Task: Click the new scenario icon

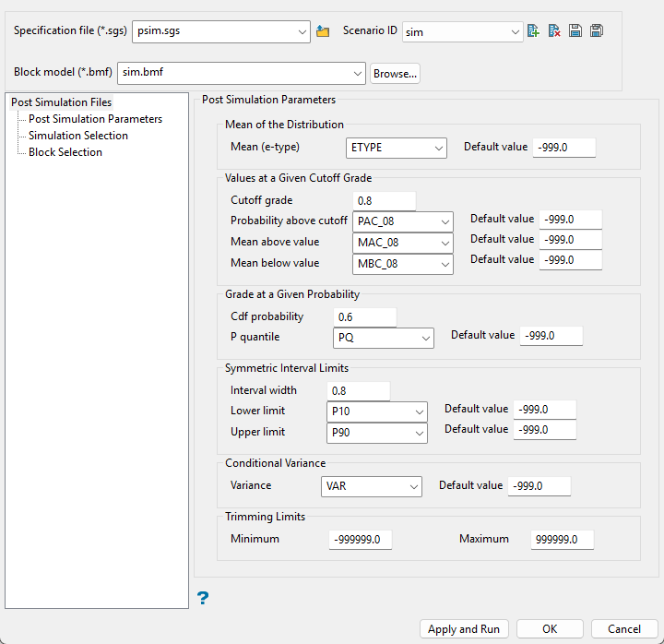Action: [534, 31]
